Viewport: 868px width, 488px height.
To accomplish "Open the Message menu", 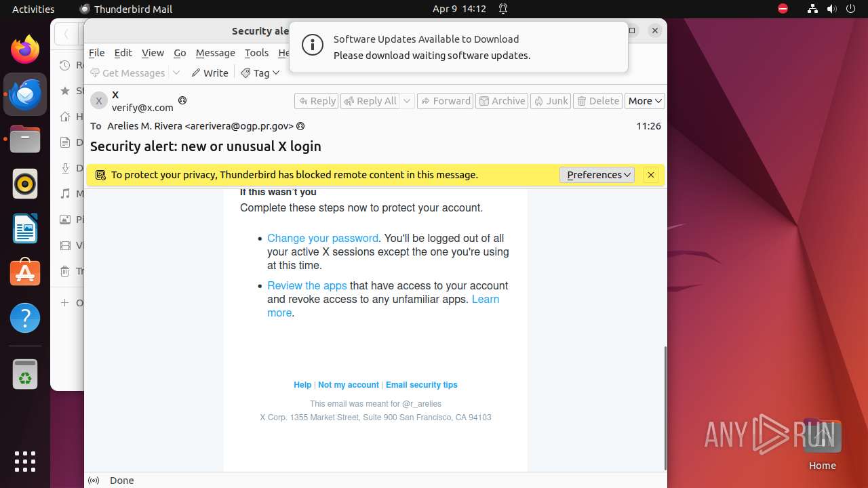I will click(216, 53).
